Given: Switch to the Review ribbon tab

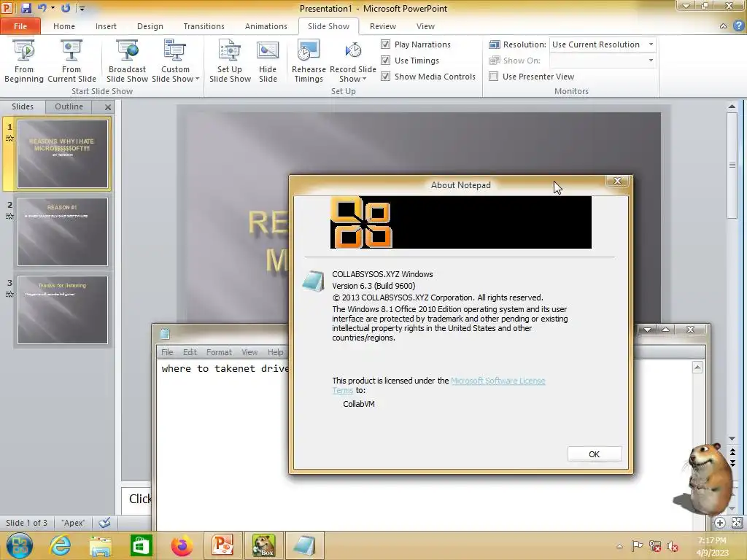Looking at the screenshot, I should [382, 26].
